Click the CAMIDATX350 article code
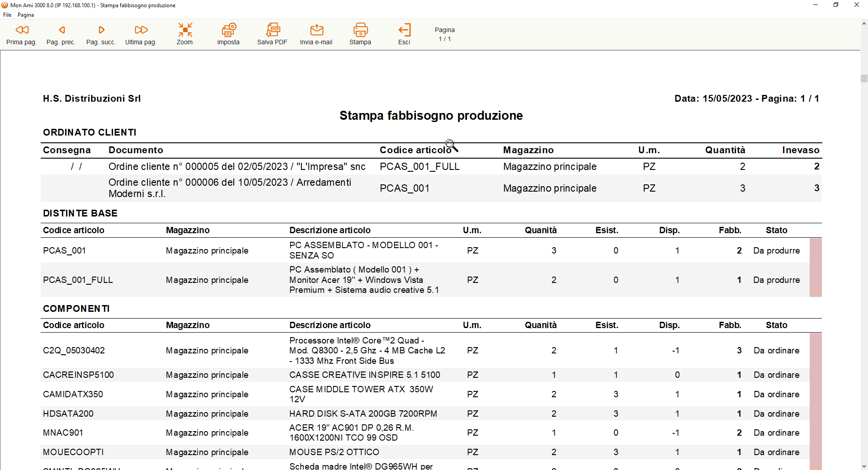868x470 pixels. pos(73,395)
